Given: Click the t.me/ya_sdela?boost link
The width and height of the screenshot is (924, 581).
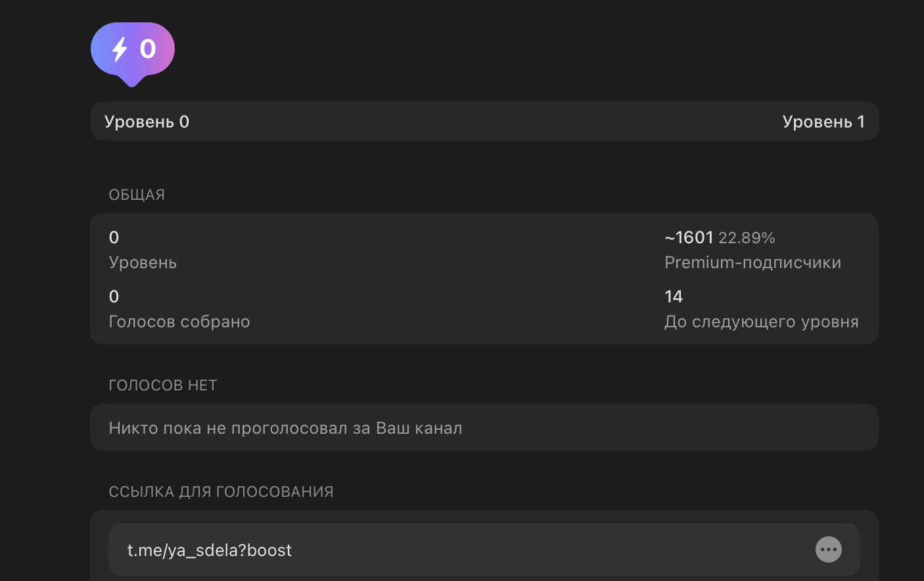Looking at the screenshot, I should point(209,550).
